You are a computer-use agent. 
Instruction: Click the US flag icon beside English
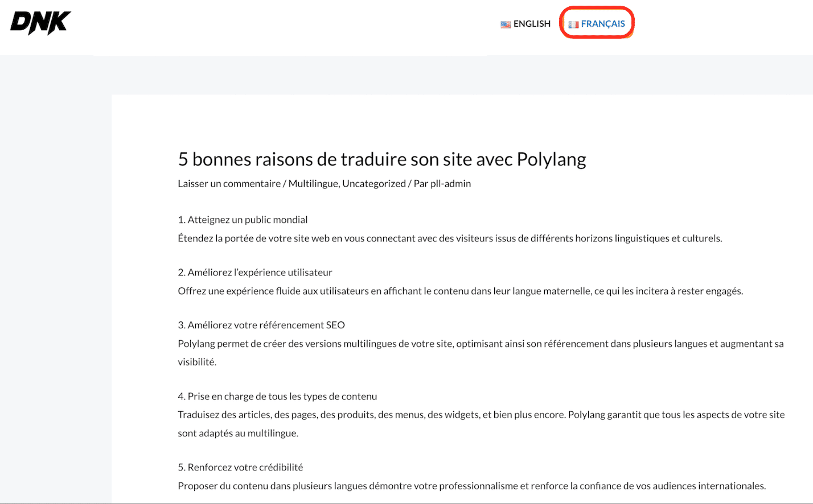(506, 24)
